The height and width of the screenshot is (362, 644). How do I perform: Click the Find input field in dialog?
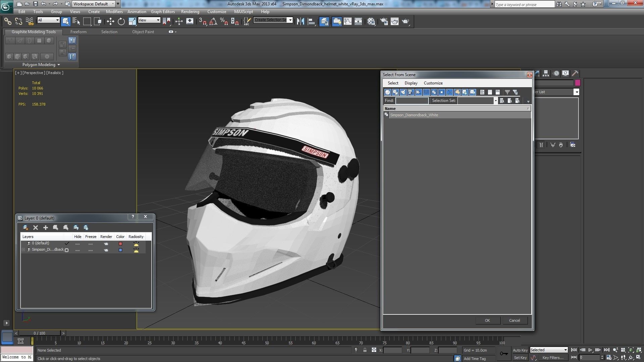pos(412,101)
